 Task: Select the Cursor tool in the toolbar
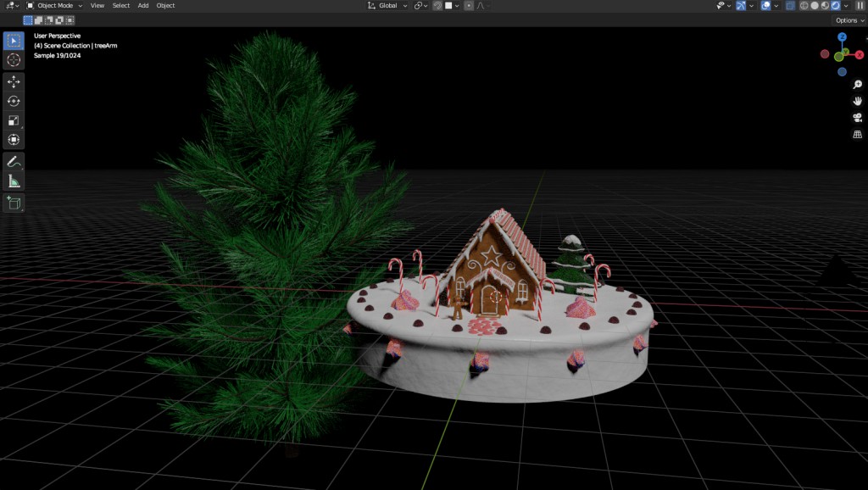pos(14,60)
